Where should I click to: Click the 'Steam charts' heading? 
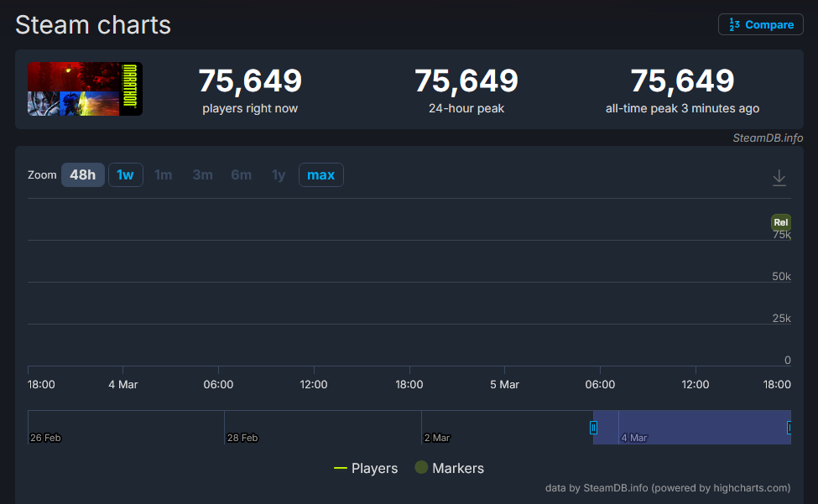tap(93, 25)
